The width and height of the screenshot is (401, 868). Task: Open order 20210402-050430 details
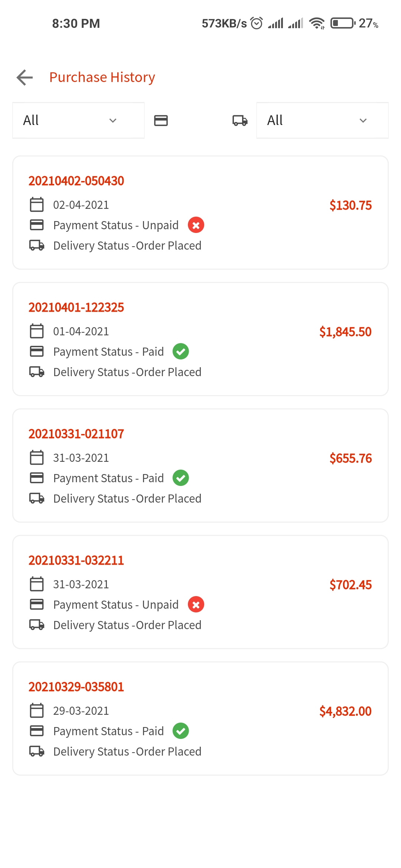point(76,181)
